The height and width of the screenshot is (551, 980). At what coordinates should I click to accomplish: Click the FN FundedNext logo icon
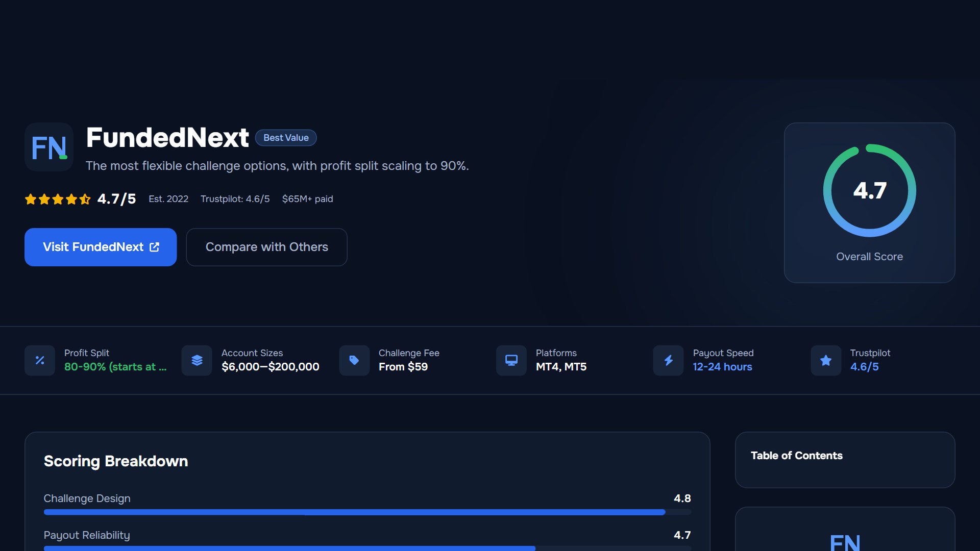[x=49, y=147]
